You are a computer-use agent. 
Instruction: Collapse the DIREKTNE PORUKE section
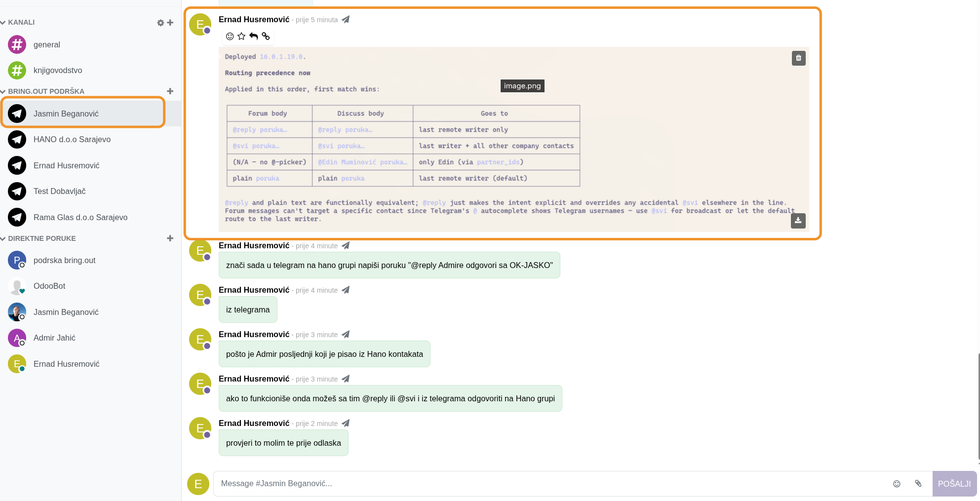[3, 239]
